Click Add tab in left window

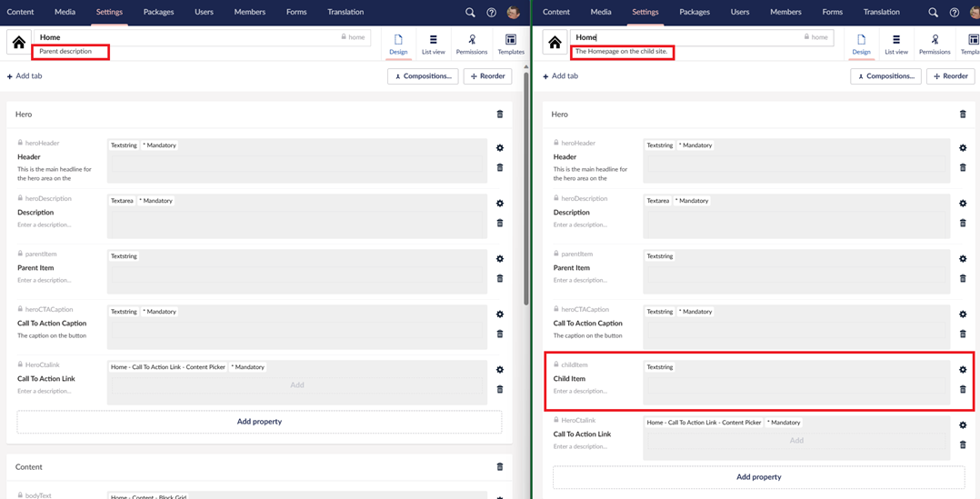(x=25, y=76)
